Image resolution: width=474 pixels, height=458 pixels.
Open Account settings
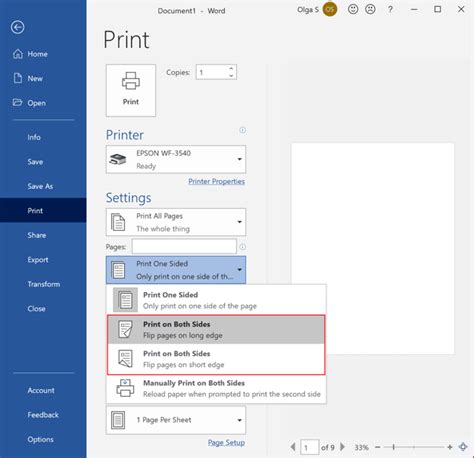click(x=41, y=390)
